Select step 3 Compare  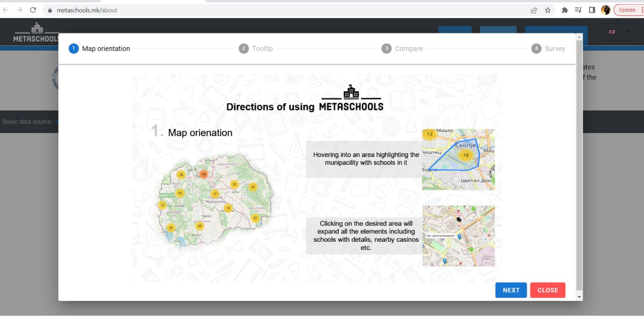coord(402,48)
